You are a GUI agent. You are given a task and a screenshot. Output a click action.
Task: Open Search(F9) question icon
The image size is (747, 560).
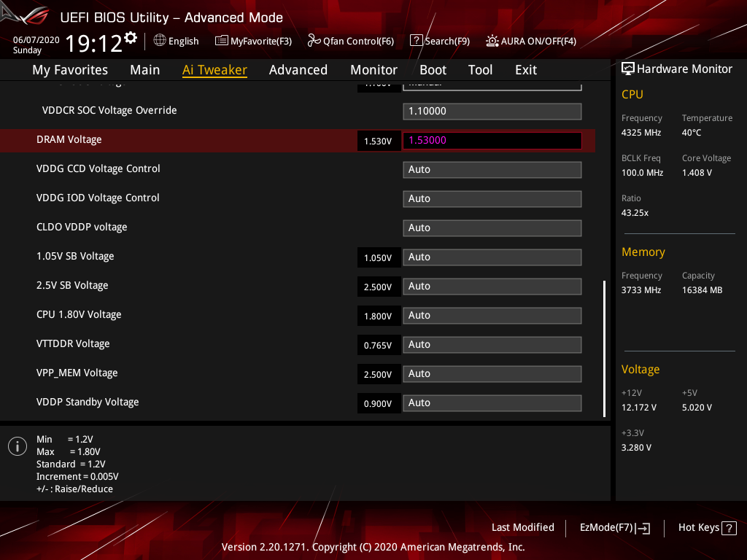416,41
